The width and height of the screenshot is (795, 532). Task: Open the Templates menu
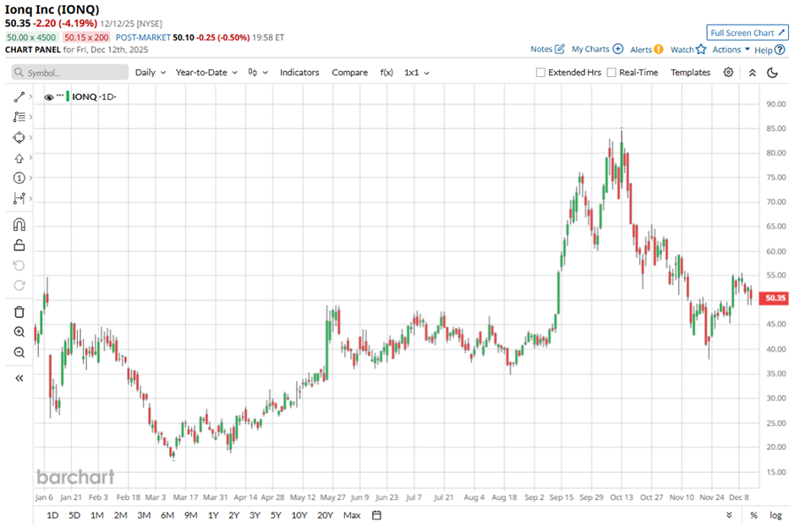[x=690, y=73]
